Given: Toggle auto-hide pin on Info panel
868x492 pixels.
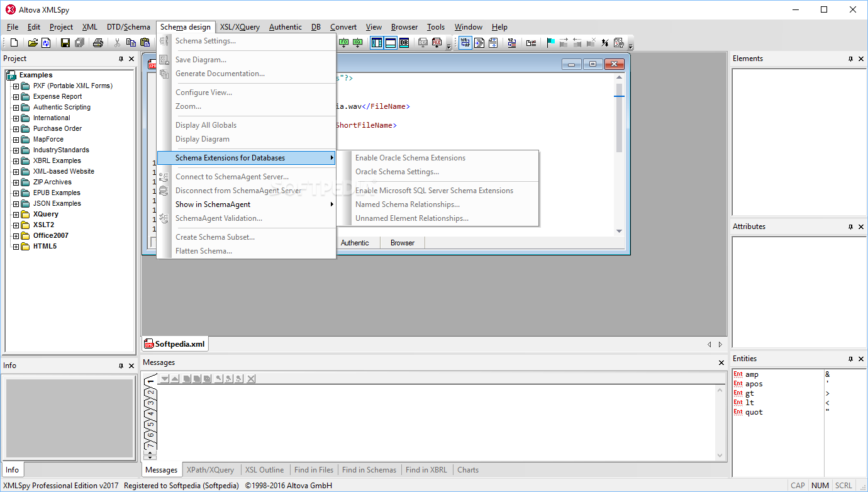Looking at the screenshot, I should (x=121, y=366).
